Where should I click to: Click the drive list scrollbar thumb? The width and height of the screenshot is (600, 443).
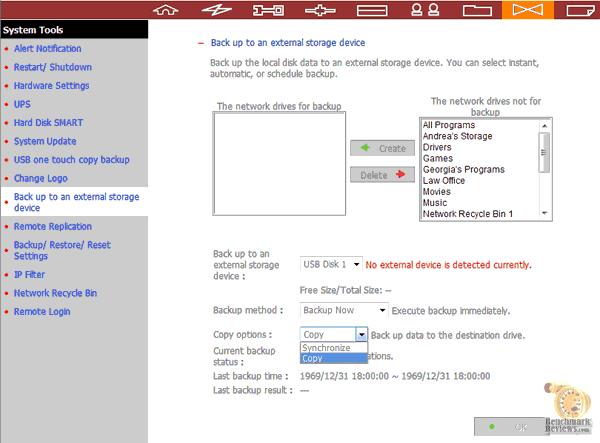point(544,153)
